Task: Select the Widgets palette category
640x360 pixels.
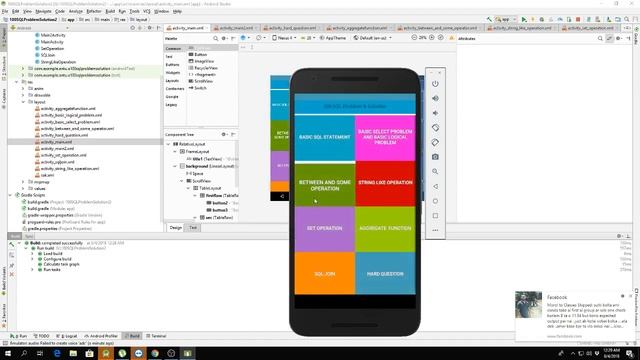Action: (173, 73)
